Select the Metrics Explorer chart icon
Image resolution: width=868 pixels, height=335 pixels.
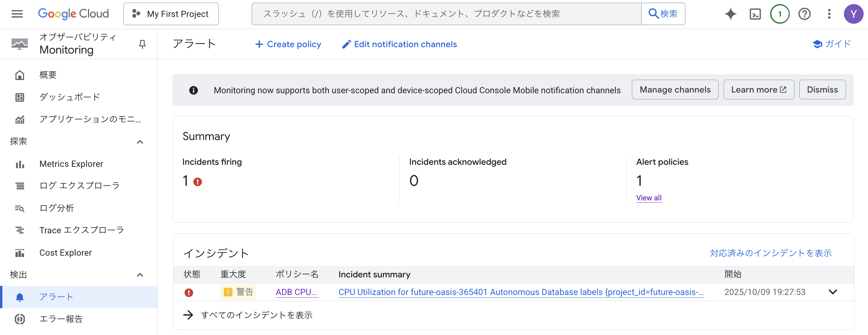point(19,164)
